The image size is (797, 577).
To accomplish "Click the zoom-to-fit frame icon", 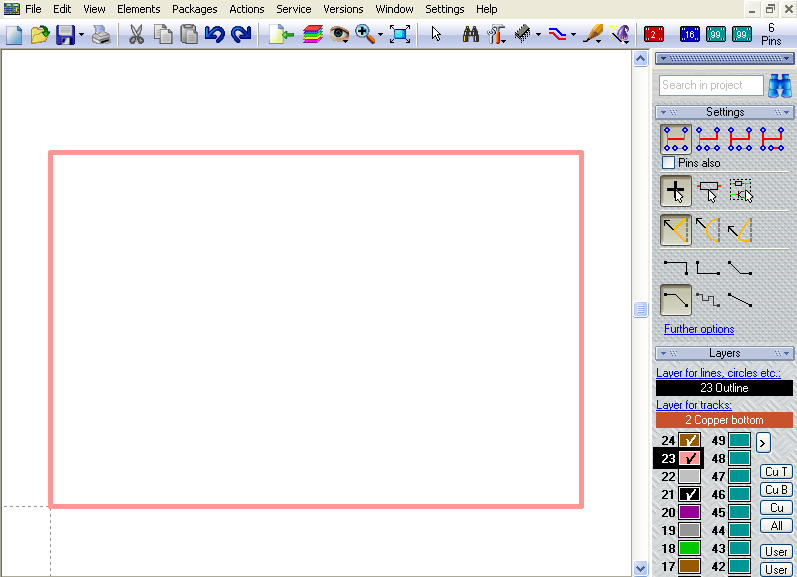I will click(400, 35).
